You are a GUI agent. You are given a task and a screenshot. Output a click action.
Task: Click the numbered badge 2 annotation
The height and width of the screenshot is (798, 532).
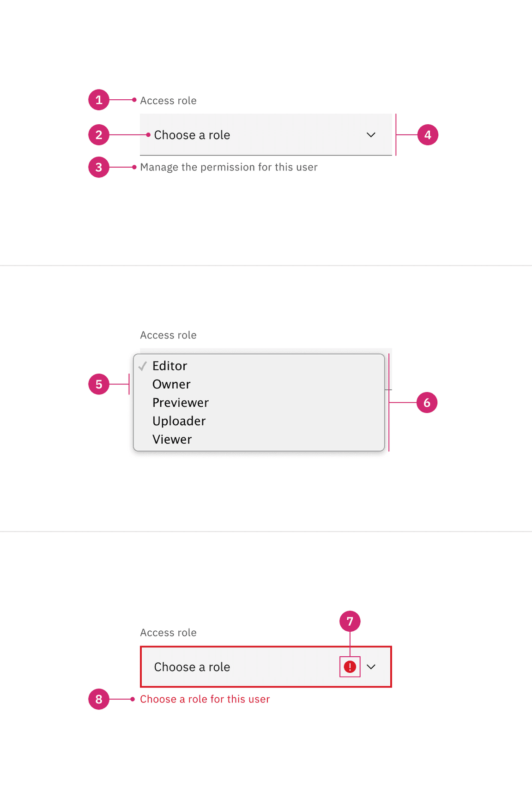[99, 135]
